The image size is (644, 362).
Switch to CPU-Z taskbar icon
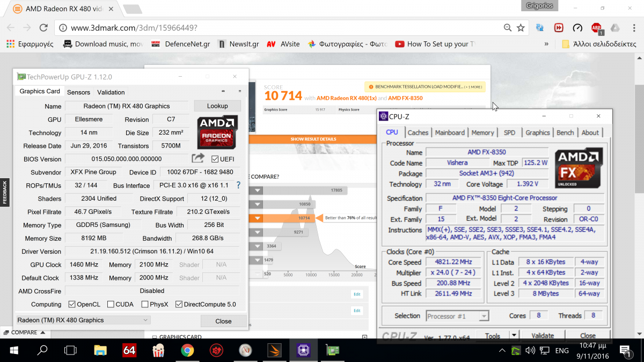click(x=303, y=351)
